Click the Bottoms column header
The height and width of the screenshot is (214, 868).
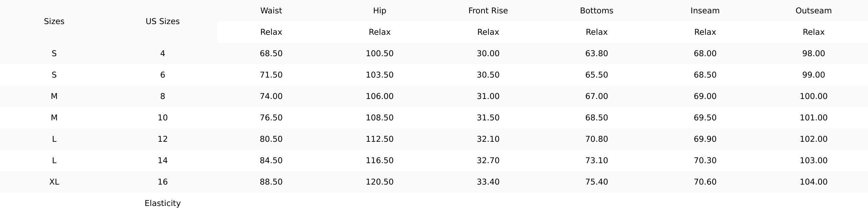pyautogui.click(x=596, y=11)
